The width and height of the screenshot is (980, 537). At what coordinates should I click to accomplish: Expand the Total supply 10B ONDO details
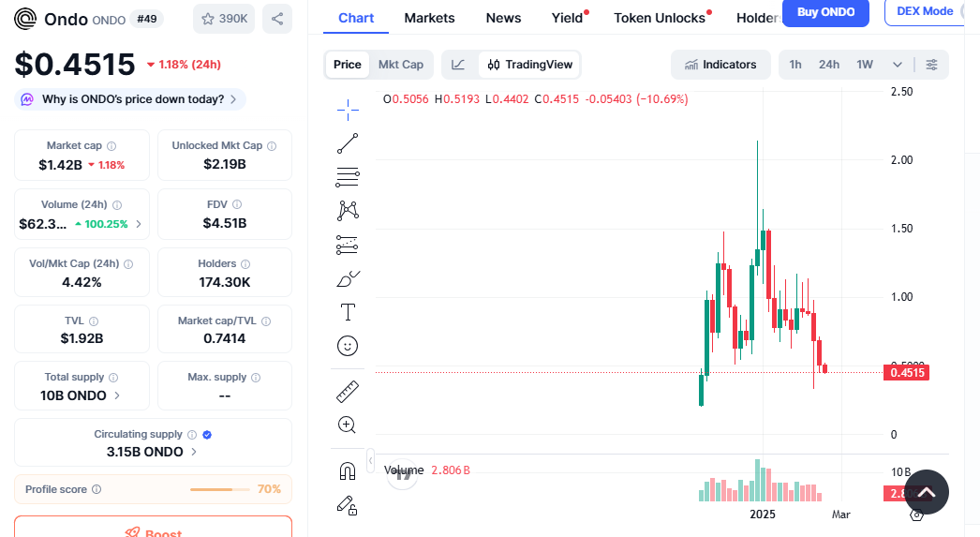(x=82, y=395)
